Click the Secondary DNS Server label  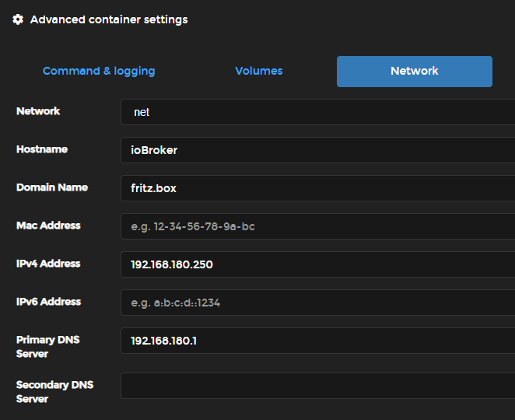point(55,392)
